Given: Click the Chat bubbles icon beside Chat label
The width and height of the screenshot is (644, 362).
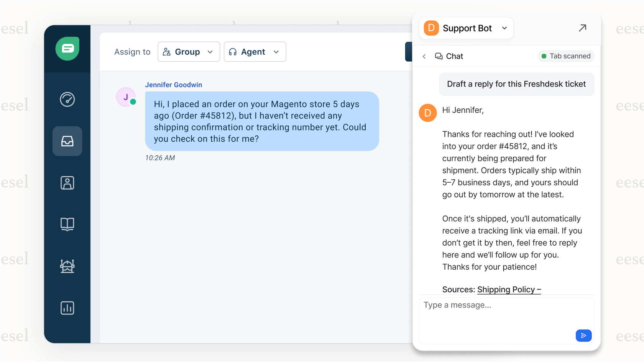Looking at the screenshot, I should [438, 56].
